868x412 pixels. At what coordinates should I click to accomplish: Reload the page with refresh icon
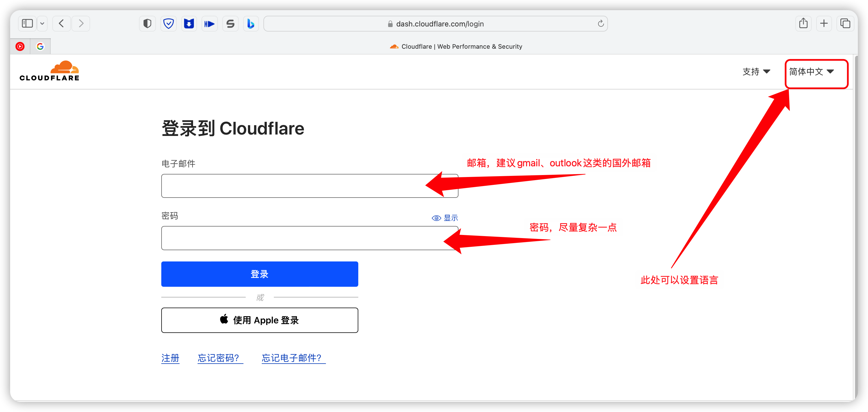click(600, 24)
